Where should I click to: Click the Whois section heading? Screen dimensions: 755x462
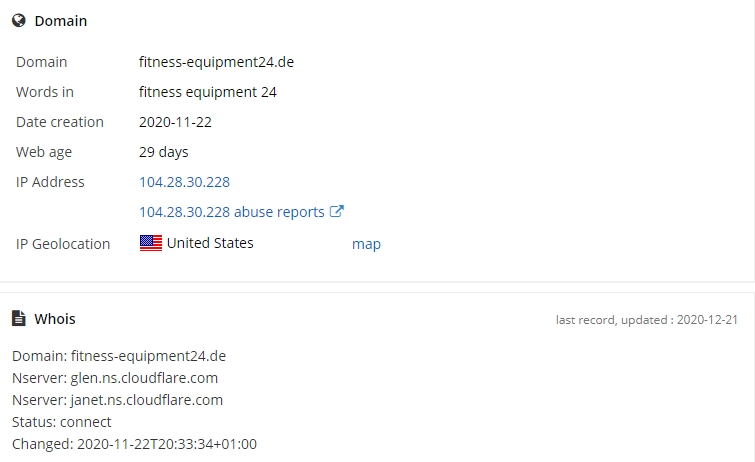tap(55, 319)
